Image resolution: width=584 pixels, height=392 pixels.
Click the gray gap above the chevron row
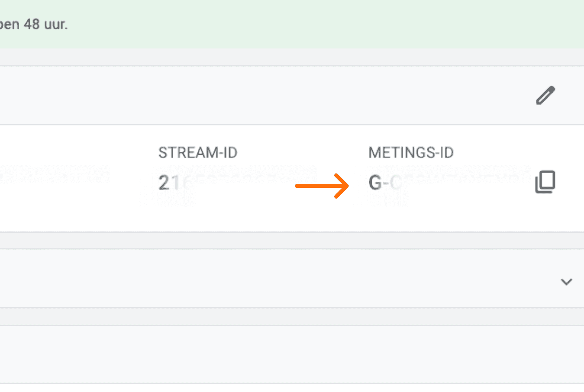[260, 241]
